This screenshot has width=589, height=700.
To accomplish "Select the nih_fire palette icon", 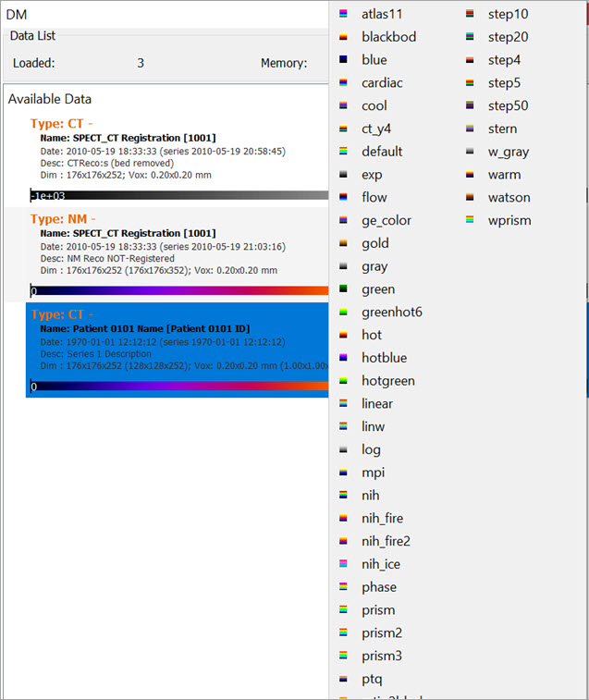I will click(344, 519).
